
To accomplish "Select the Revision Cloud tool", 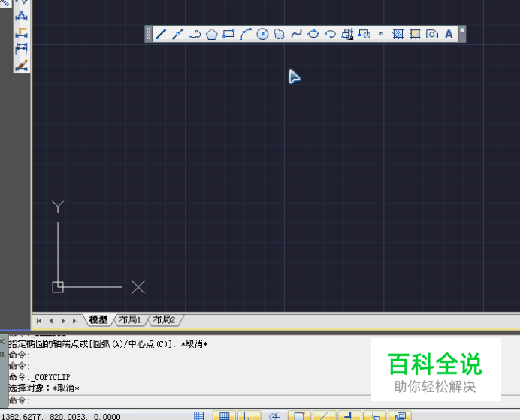I will point(280,34).
